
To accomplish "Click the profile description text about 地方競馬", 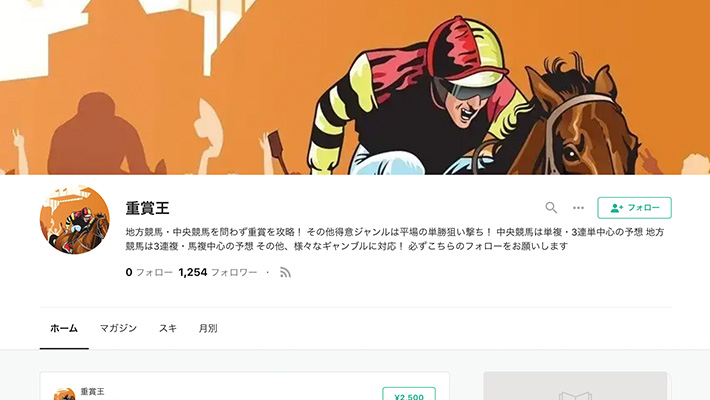I will pyautogui.click(x=395, y=239).
